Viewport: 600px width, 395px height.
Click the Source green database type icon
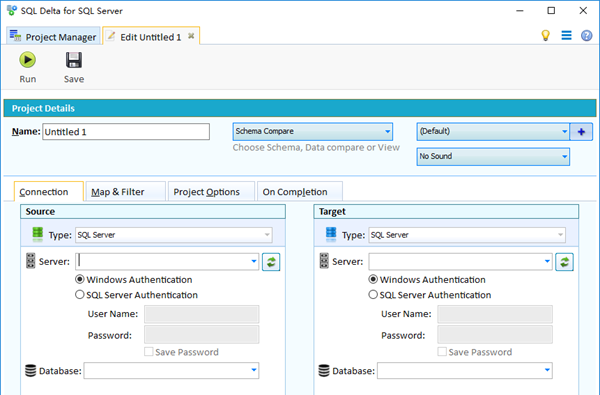click(38, 234)
